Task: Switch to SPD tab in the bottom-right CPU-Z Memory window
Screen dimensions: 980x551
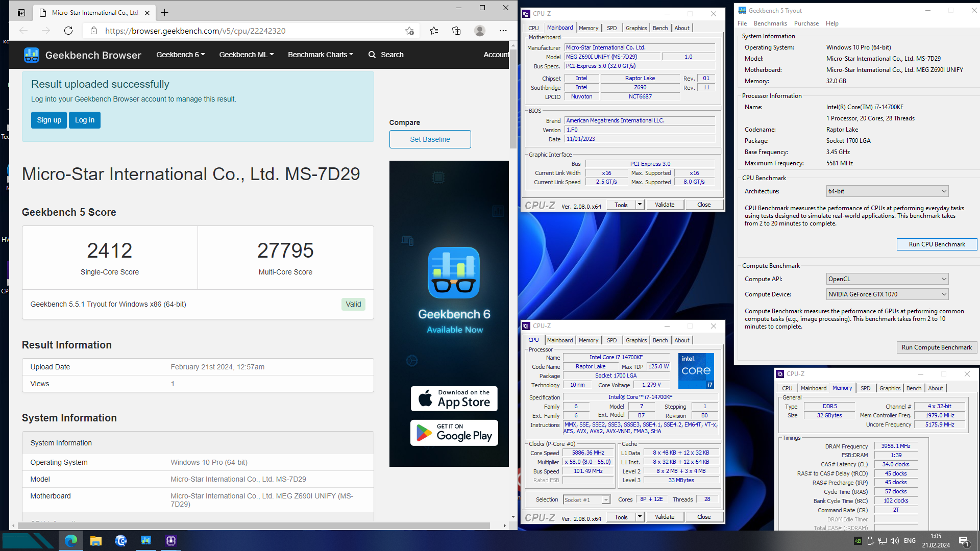Action: point(866,388)
